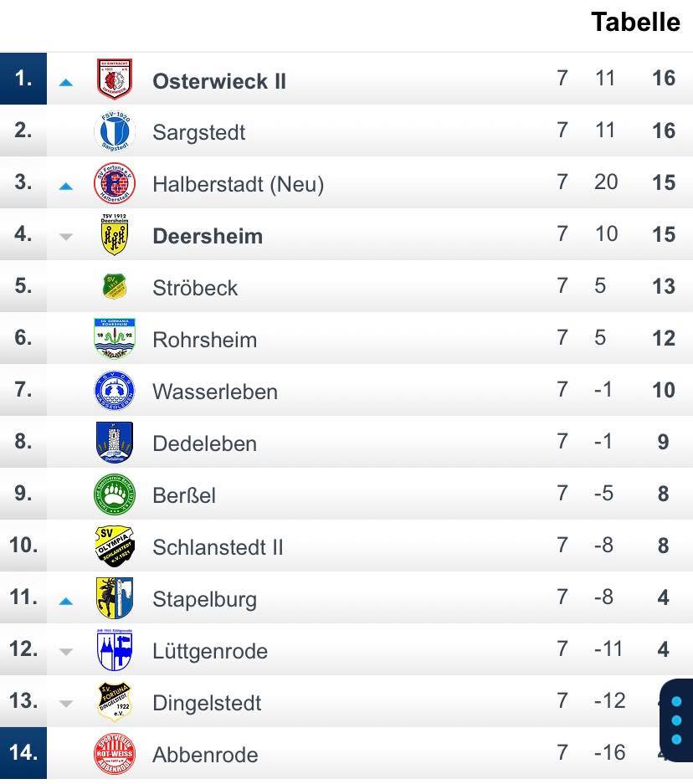Open the Osterwieck II team page
The width and height of the screenshot is (693, 784).
pyautogui.click(x=219, y=81)
